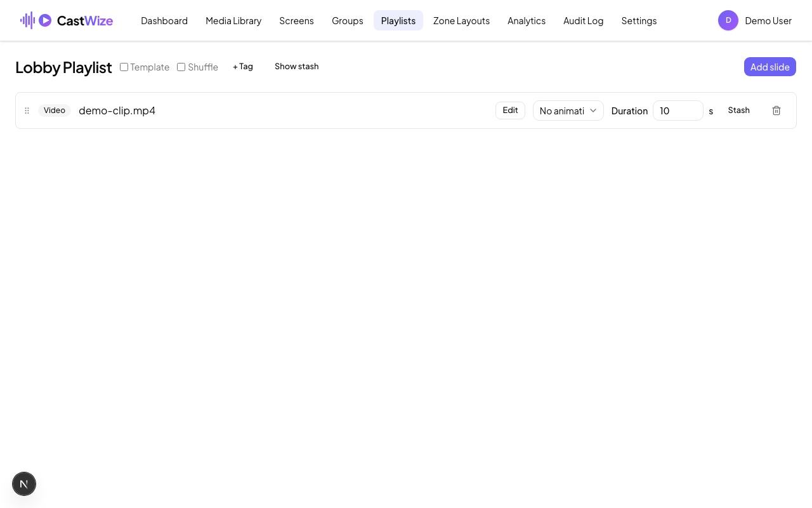Add a tag with + Tag
Screen dimensions: 812x508
(x=243, y=67)
